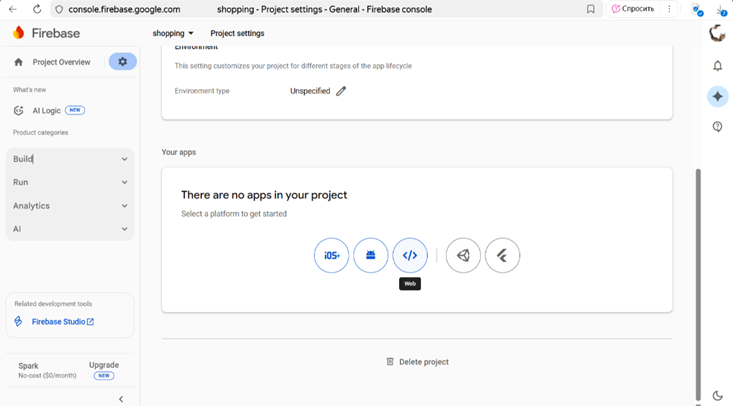Expand the Build category
Image resolution: width=733 pixels, height=406 pixels.
pyautogui.click(x=70, y=159)
